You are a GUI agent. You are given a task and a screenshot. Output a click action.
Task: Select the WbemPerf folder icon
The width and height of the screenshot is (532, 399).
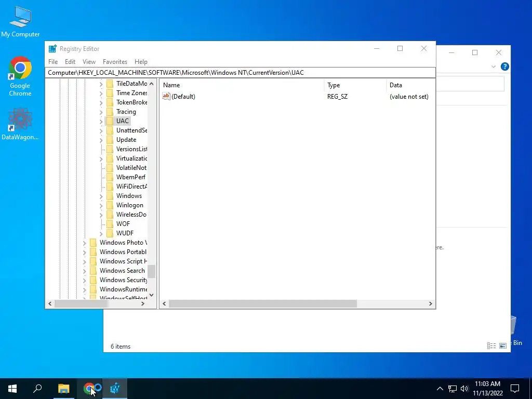[110, 177]
